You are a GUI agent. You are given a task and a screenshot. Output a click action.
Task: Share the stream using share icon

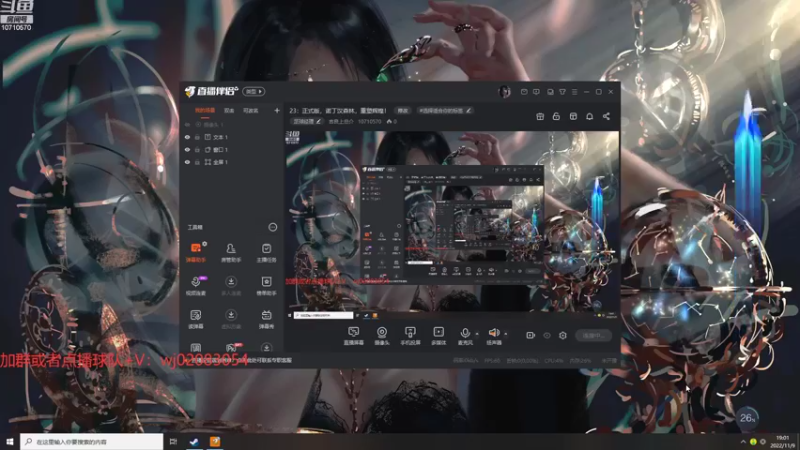pyautogui.click(x=606, y=116)
